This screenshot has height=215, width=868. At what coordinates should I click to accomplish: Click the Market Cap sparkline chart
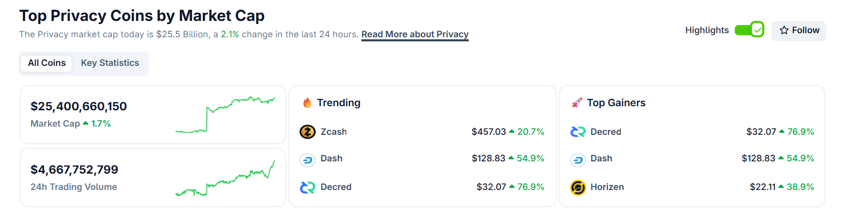pos(225,114)
